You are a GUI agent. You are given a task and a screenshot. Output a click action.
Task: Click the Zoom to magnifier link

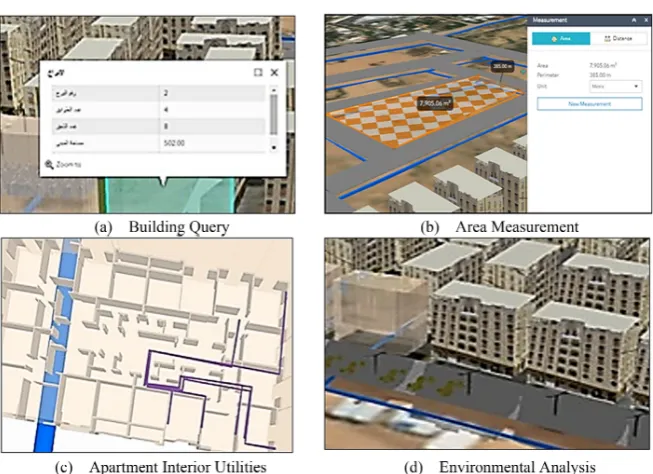[63, 165]
